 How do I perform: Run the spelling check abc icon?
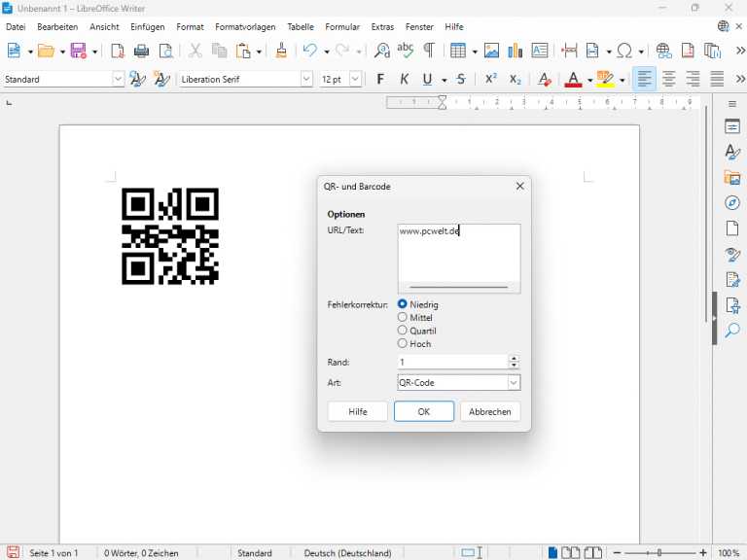point(406,50)
